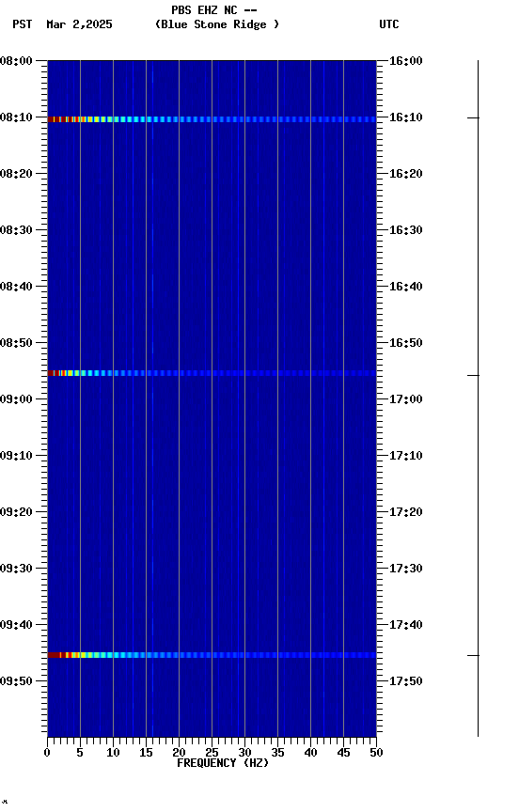Click the 17:40 UTC time label
519x812 pixels.
click(x=406, y=625)
